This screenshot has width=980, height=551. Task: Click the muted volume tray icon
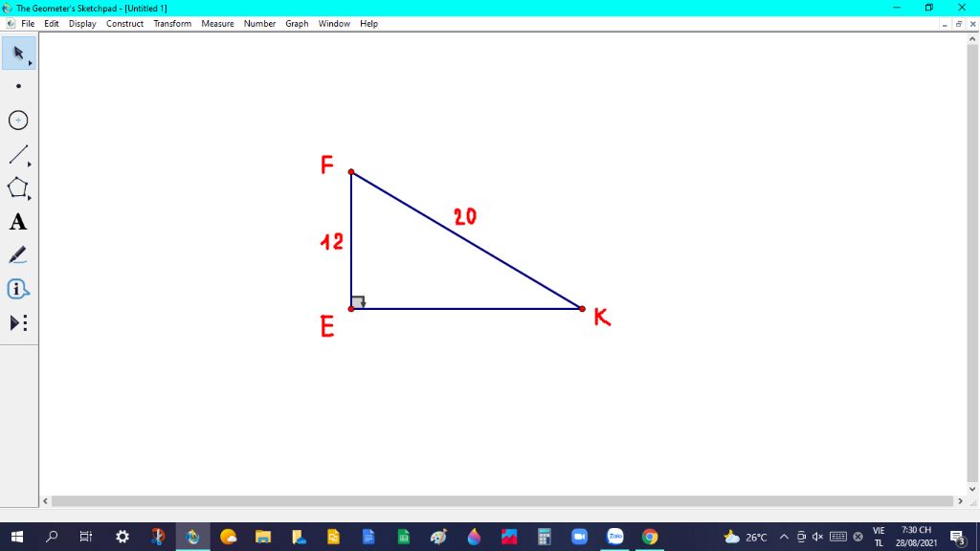tap(817, 537)
